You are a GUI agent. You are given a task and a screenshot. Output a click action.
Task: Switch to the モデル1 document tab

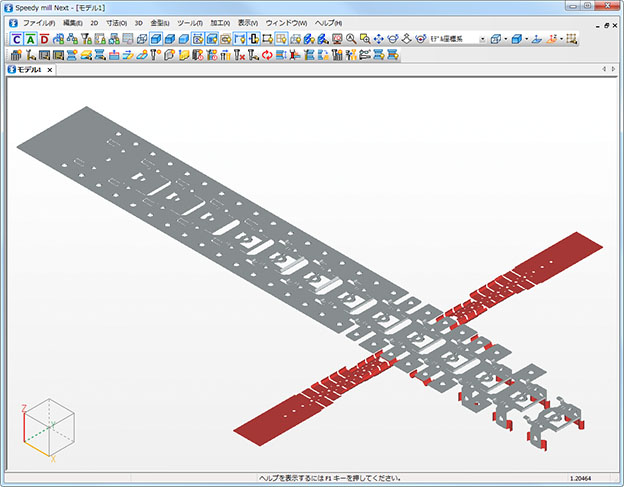[27, 70]
